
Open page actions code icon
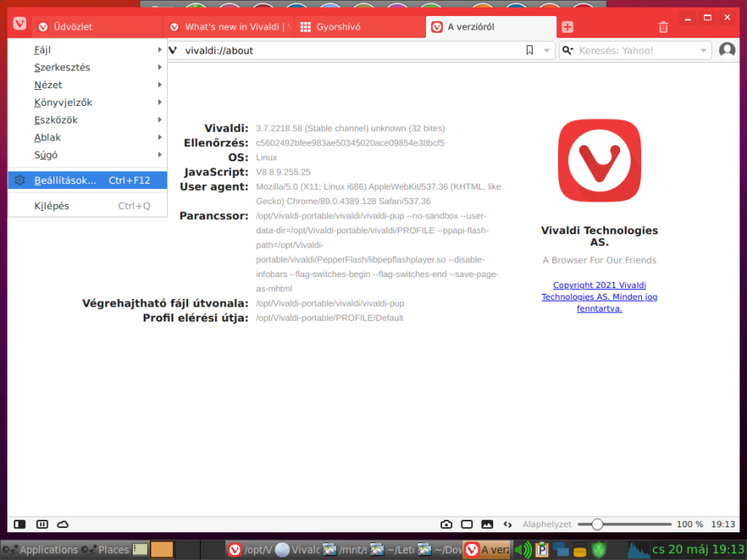point(508,524)
